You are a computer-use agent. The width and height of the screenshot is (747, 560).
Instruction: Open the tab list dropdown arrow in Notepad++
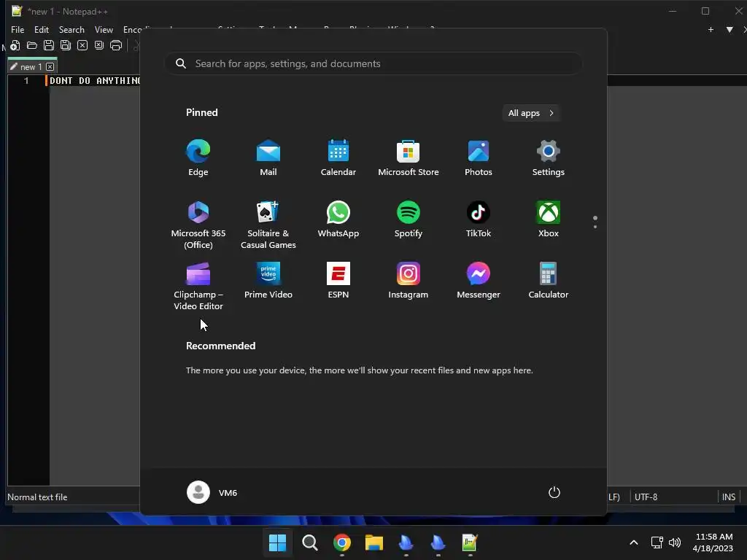729,29
